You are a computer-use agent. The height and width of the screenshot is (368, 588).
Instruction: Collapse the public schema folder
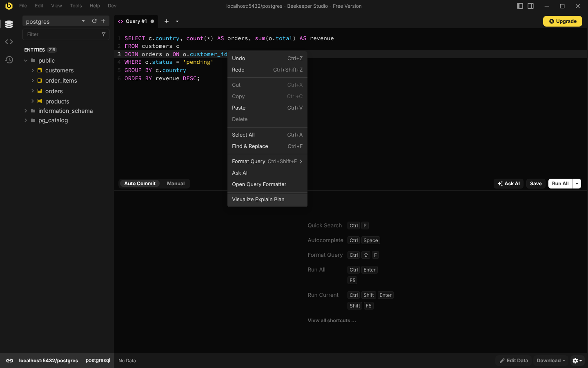tap(26, 61)
